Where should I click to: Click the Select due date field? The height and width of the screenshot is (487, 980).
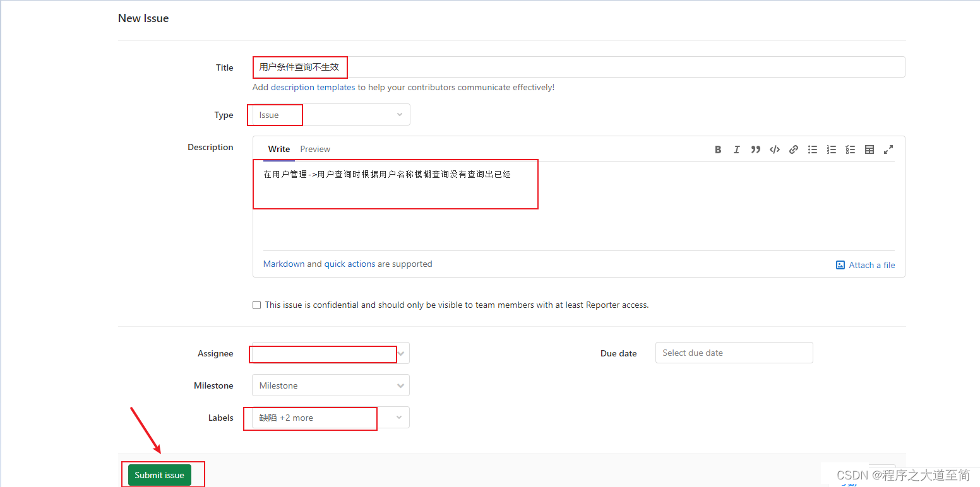(x=734, y=353)
